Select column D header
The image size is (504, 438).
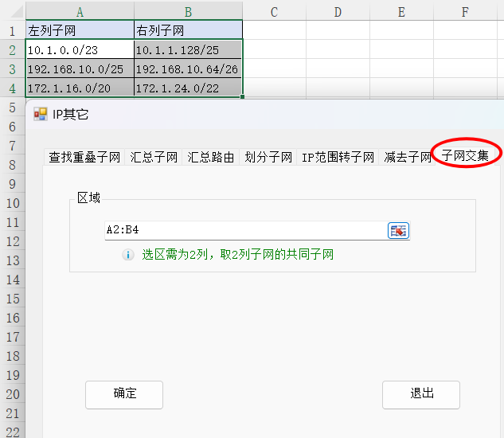click(x=338, y=12)
